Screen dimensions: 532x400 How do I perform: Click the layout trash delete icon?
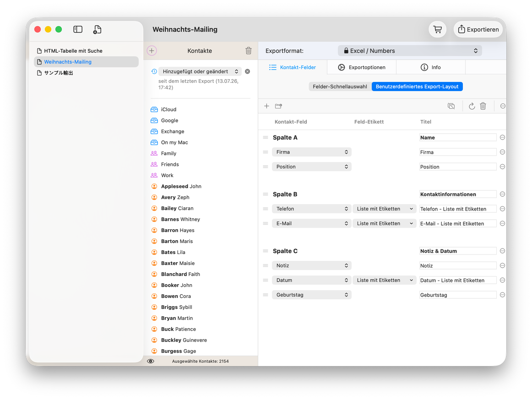click(x=483, y=106)
